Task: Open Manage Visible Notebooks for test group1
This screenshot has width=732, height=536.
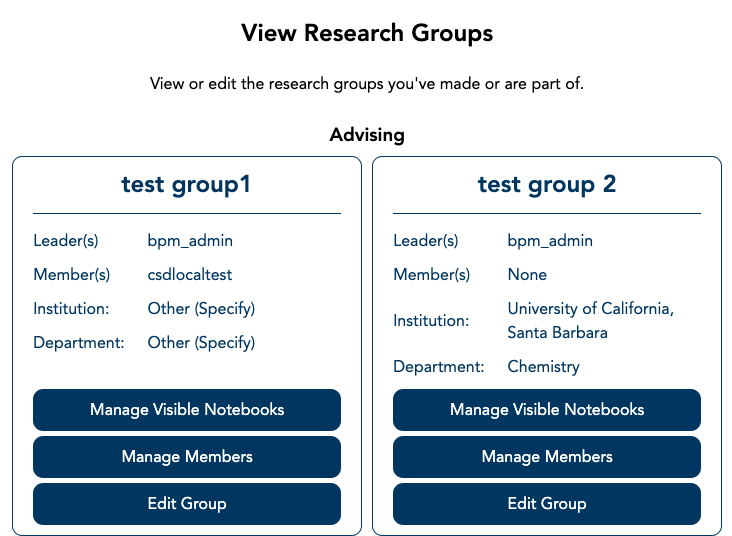Action: click(x=187, y=410)
